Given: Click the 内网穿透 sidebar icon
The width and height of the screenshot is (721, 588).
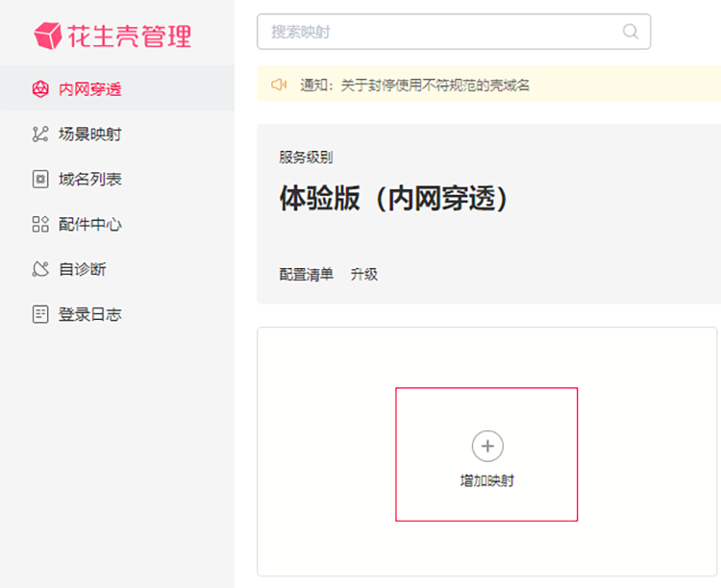Looking at the screenshot, I should point(40,89).
